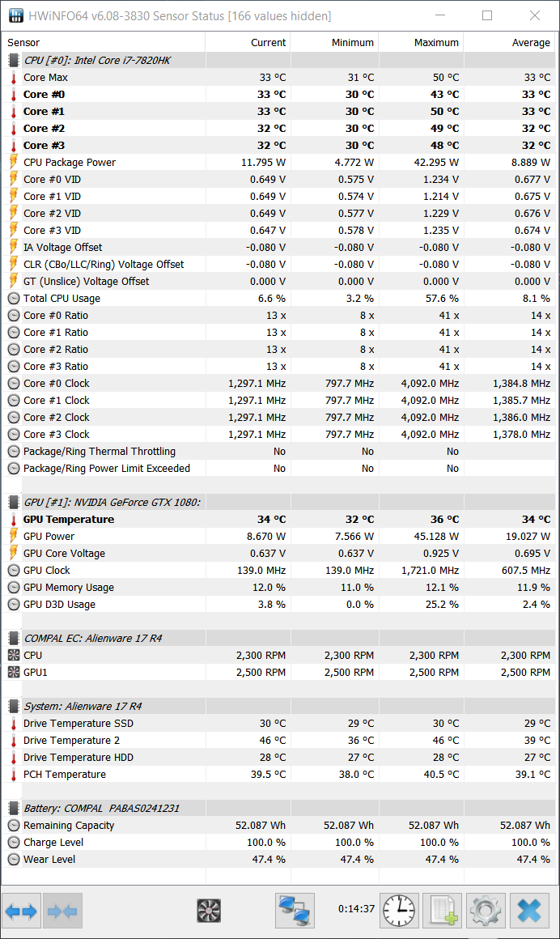The height and width of the screenshot is (939, 560).
Task: Reset min/max values with the clock icon
Action: [400, 911]
